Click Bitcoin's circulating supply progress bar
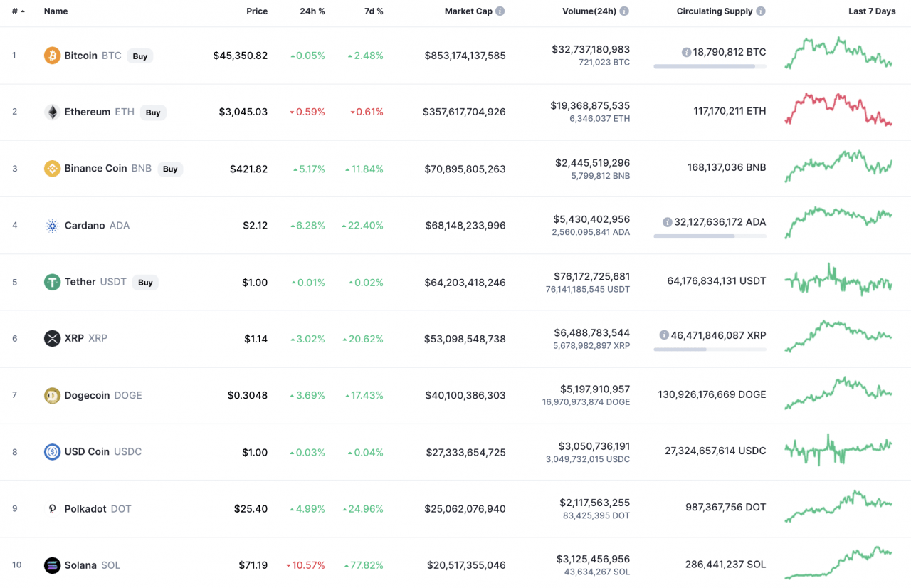911x588 pixels. click(x=710, y=66)
